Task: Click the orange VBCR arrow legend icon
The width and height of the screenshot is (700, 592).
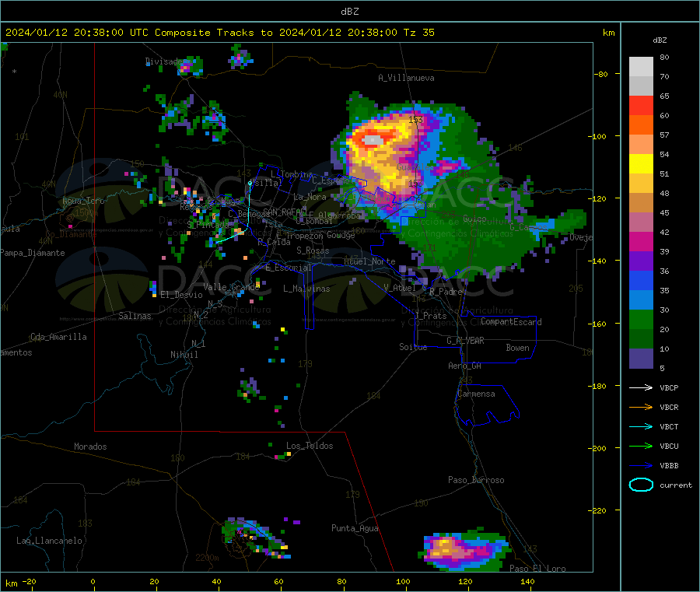Action: pos(641,407)
